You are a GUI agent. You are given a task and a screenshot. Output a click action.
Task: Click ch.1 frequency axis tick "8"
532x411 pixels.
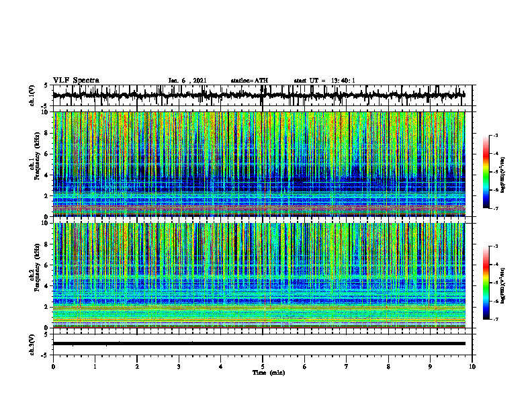(x=46, y=133)
